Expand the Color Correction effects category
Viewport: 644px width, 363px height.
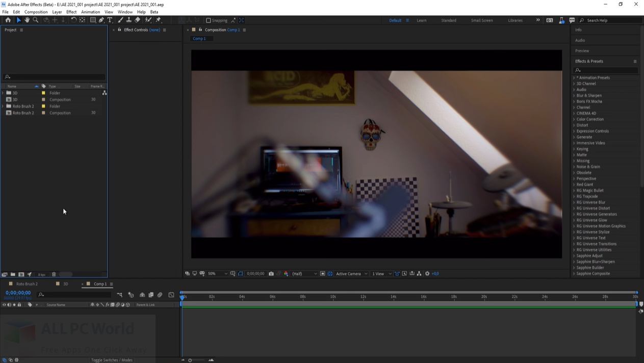pyautogui.click(x=574, y=119)
